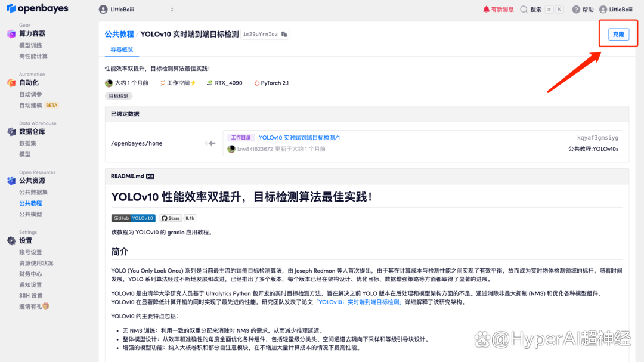This screenshot has height=362, width=644.
Task: Open the LittleBeiii account menu at top right
Action: (615, 10)
